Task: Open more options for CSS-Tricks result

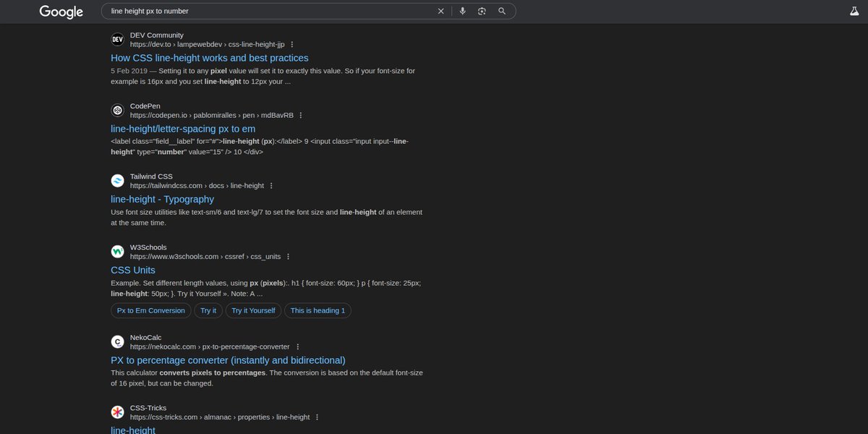Action: [317, 417]
